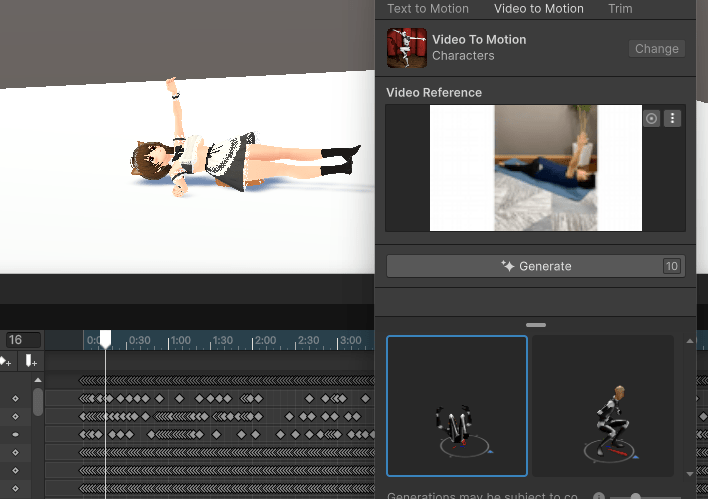Click the oval indicator in track list
Image resolution: width=708 pixels, height=499 pixels.
[x=15, y=435]
